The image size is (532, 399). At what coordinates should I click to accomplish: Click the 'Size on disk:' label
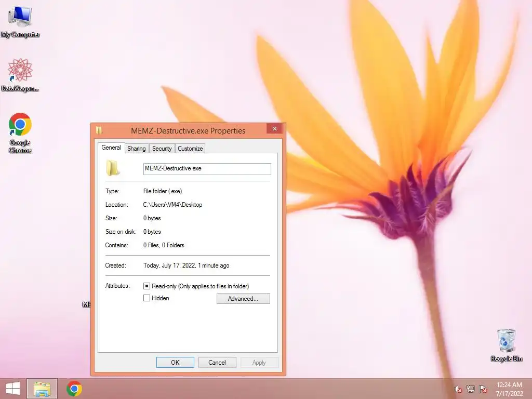point(121,231)
